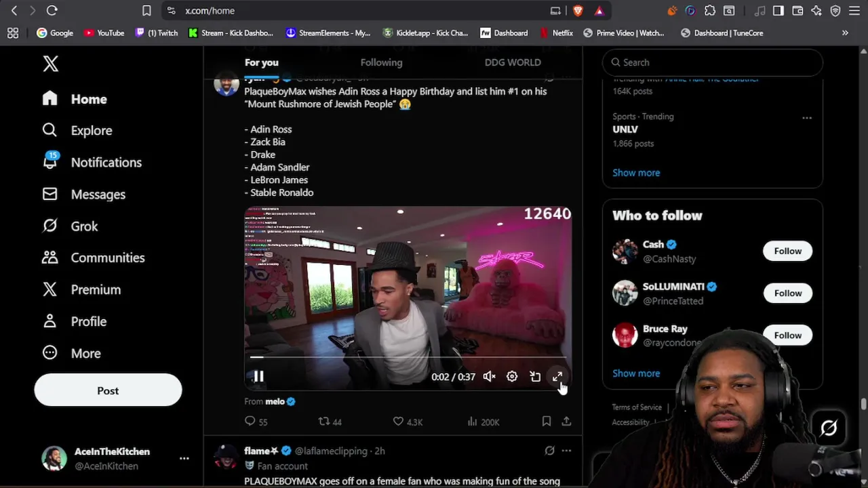This screenshot has width=868, height=488.
Task: Open AceInTheKitchen account menu dots
Action: click(184, 458)
